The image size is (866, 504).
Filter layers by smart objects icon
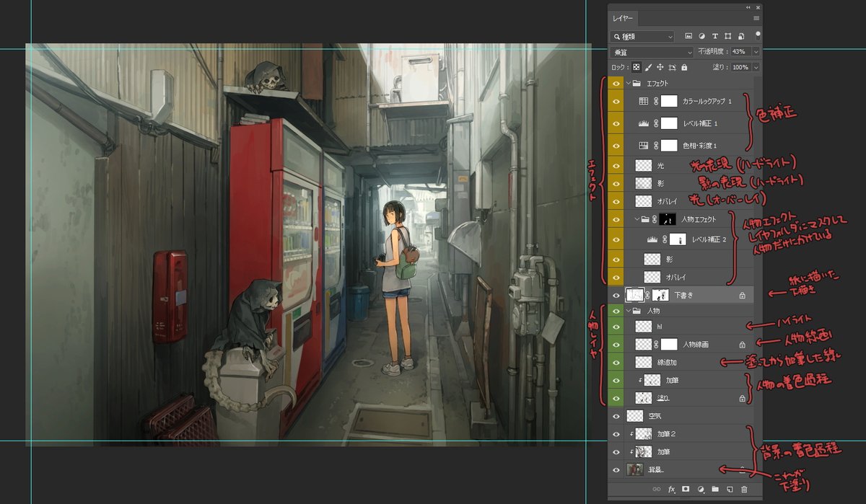[741, 36]
